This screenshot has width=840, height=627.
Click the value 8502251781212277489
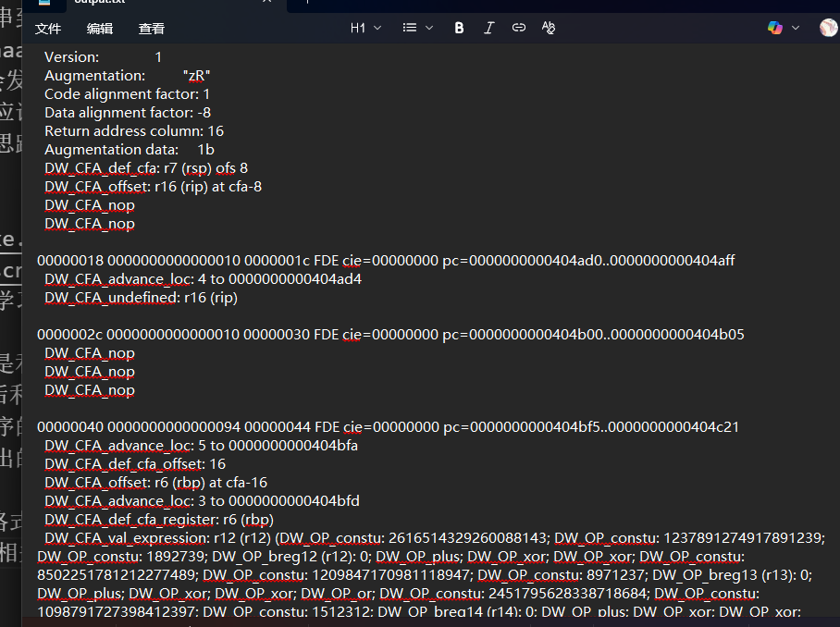[x=116, y=575]
